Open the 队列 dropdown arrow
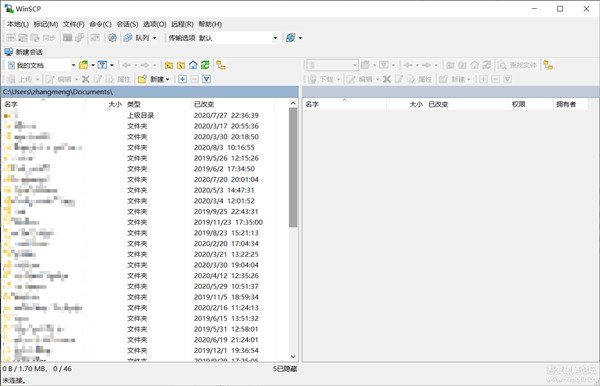This screenshot has height=386, width=600. coord(155,38)
